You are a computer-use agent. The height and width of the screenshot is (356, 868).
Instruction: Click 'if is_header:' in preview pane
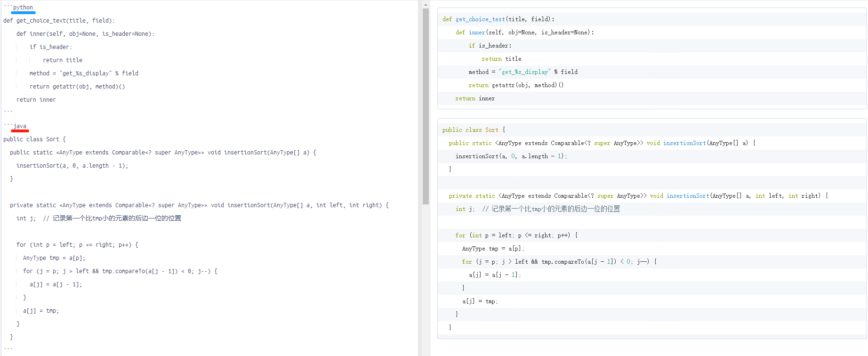(x=490, y=46)
